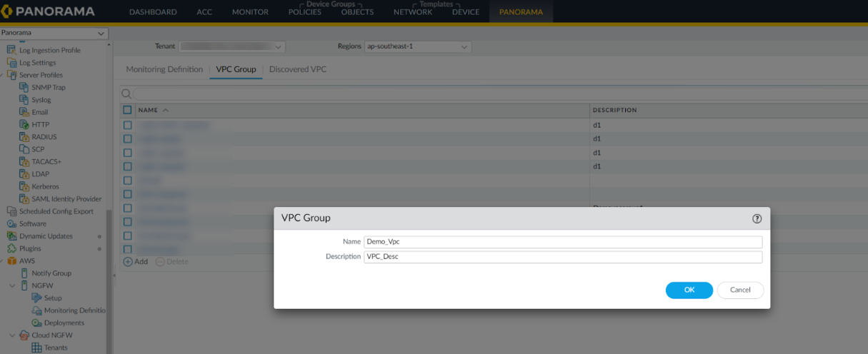The image size is (868, 354).
Task: Open the DEVICE tab
Action: (466, 12)
